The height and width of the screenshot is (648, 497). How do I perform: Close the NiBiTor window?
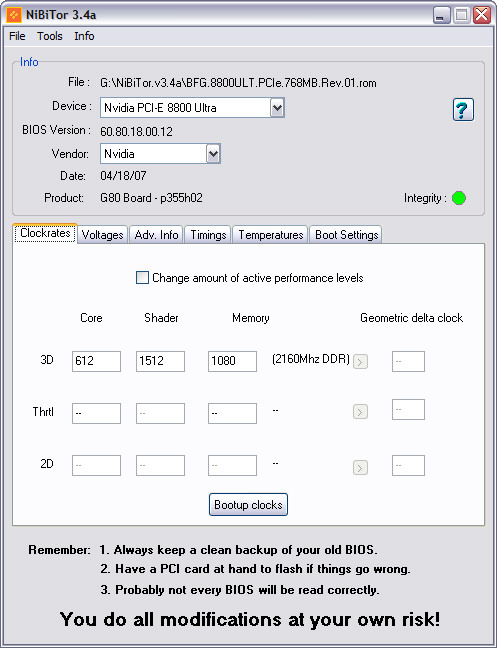482,15
